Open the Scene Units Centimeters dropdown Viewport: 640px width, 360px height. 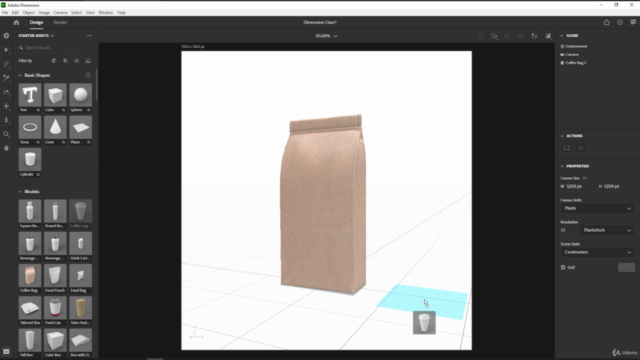598,252
